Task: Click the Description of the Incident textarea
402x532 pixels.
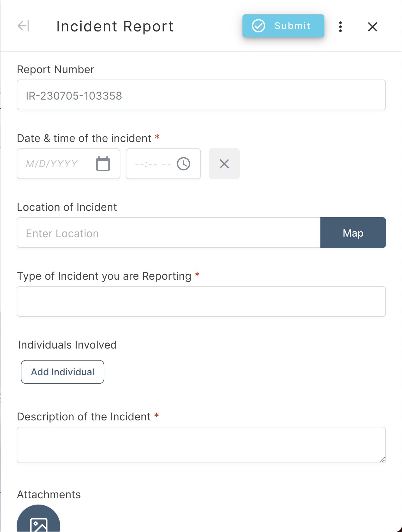Action: pos(201,444)
